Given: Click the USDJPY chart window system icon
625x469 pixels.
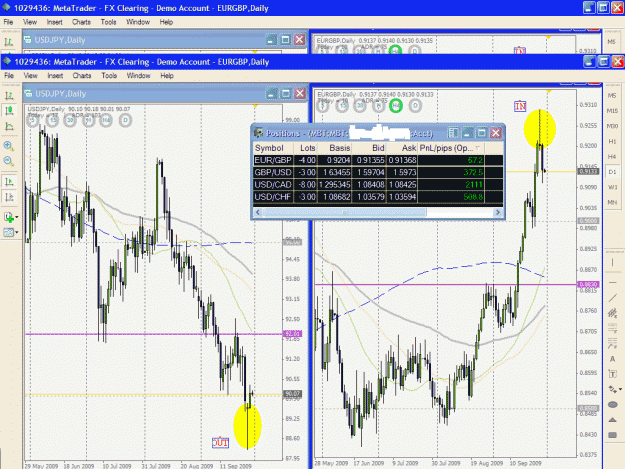Looking at the screenshot, I should (x=28, y=94).
